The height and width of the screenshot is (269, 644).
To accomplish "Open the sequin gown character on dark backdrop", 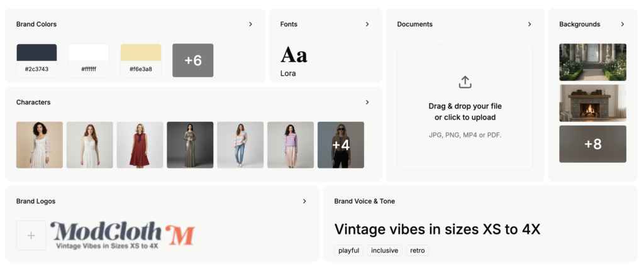I will [190, 145].
